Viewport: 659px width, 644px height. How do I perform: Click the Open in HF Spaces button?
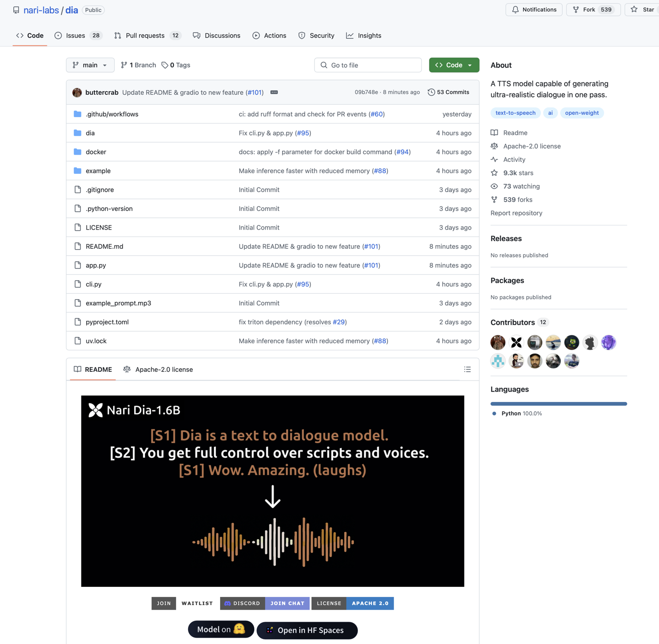click(x=307, y=630)
